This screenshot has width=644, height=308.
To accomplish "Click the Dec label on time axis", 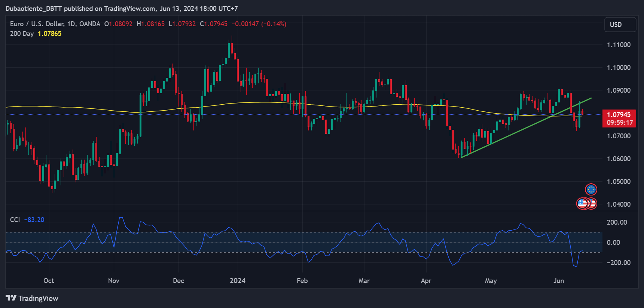I will tap(178, 281).
